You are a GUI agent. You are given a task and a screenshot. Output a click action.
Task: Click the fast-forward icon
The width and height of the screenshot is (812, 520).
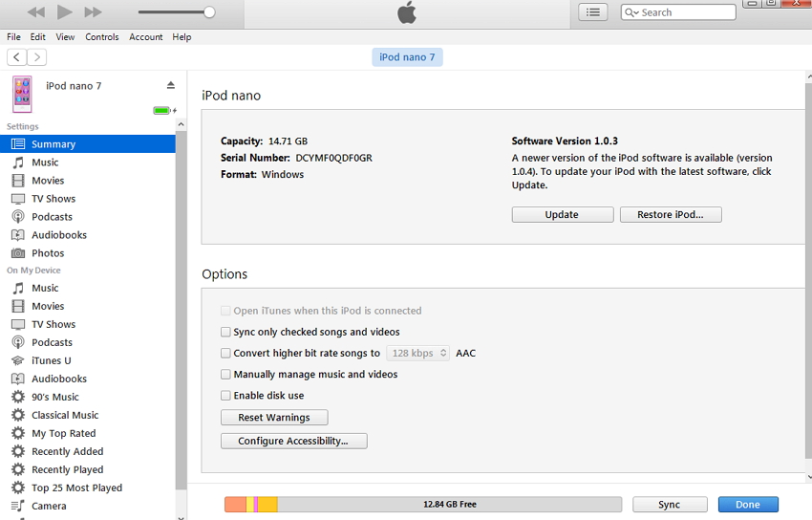[x=93, y=12]
